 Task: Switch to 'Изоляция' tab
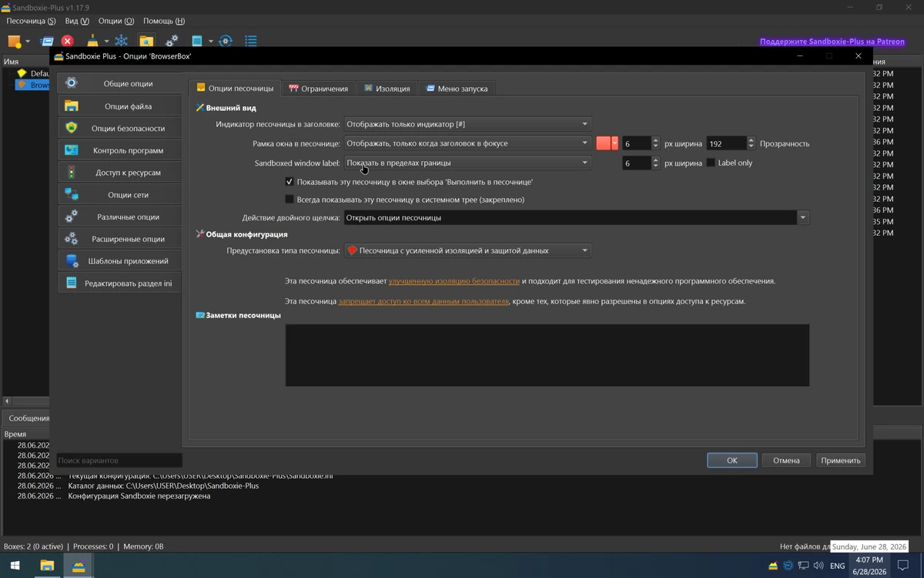point(387,89)
